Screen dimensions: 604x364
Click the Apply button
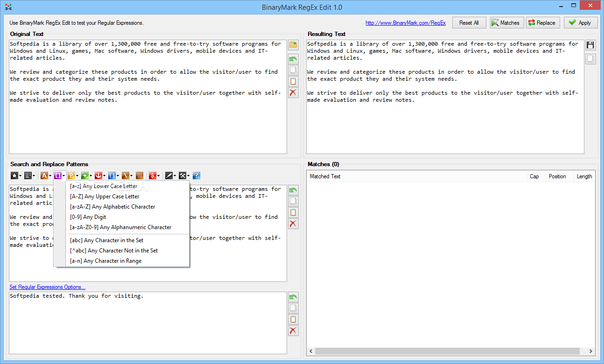(581, 22)
